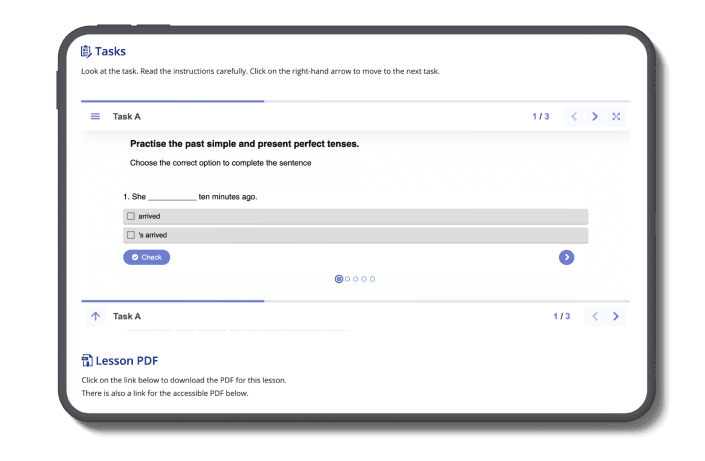Viewport: 705px width, 461px height.
Task: Go to previous task in top bar
Action: (574, 117)
